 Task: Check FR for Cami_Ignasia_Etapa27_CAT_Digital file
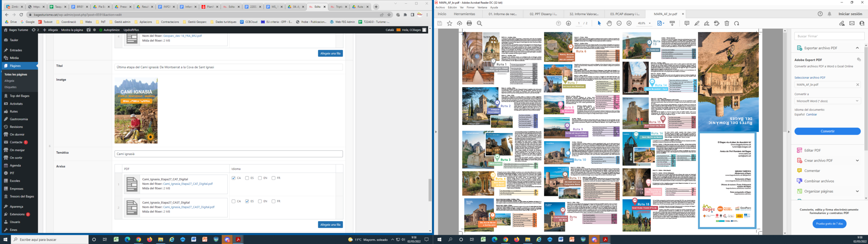click(x=273, y=178)
